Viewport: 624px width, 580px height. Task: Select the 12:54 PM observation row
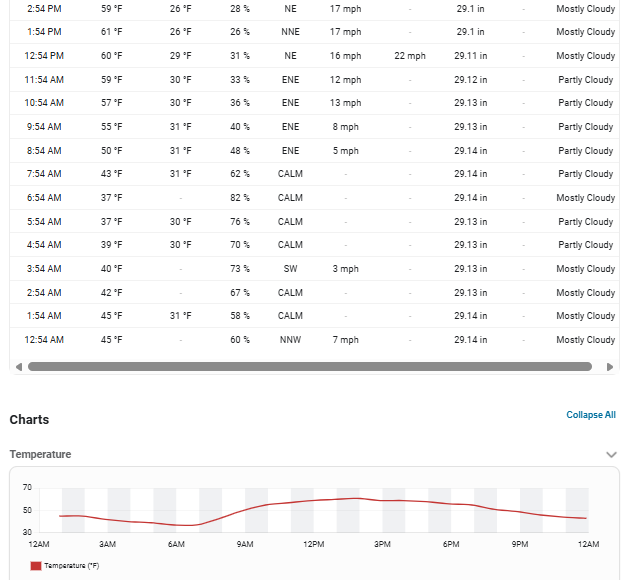[314, 56]
